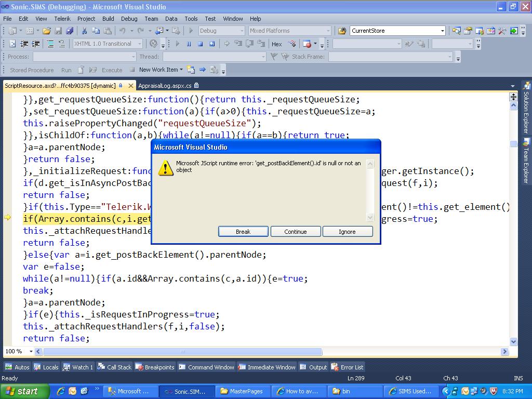Open Mixed Platforms dropdown
The image size is (532, 399).
click(x=289, y=31)
